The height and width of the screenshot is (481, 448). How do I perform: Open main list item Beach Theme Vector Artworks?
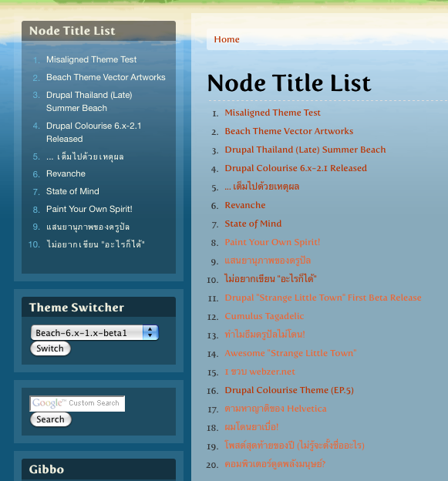tap(288, 131)
